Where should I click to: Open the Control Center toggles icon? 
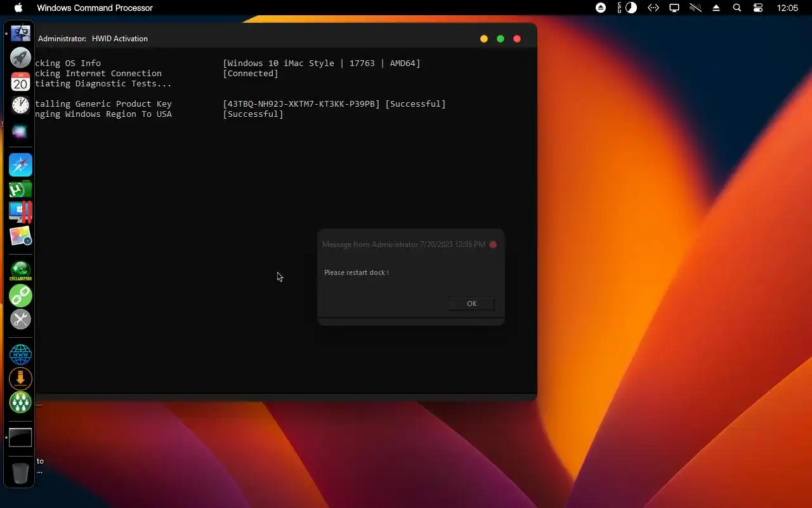click(x=758, y=8)
